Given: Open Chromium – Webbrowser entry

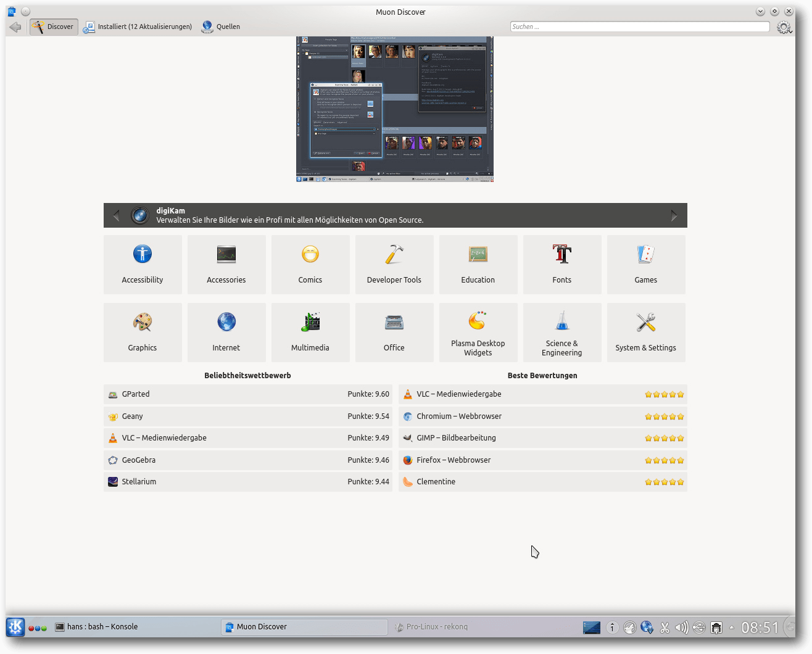Looking at the screenshot, I should pyautogui.click(x=543, y=416).
